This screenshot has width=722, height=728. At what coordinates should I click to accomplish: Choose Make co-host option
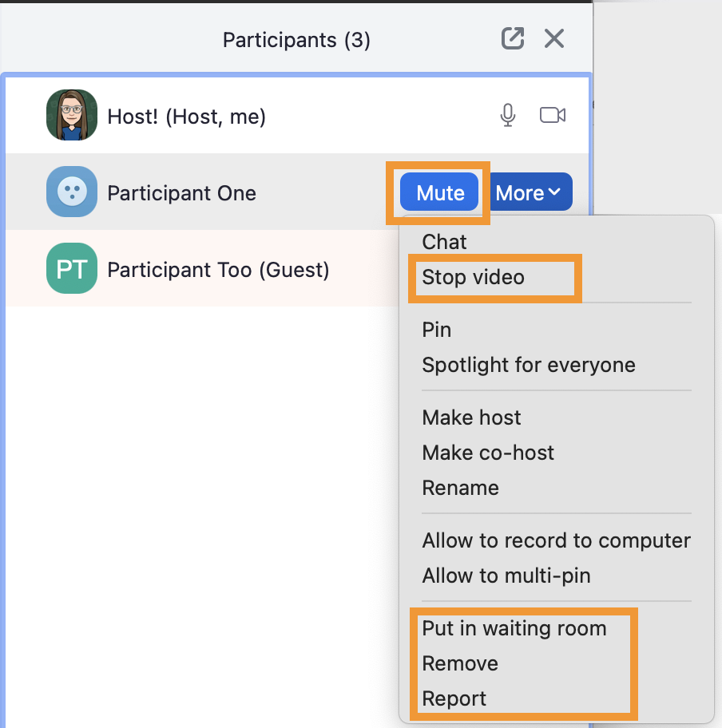488,453
